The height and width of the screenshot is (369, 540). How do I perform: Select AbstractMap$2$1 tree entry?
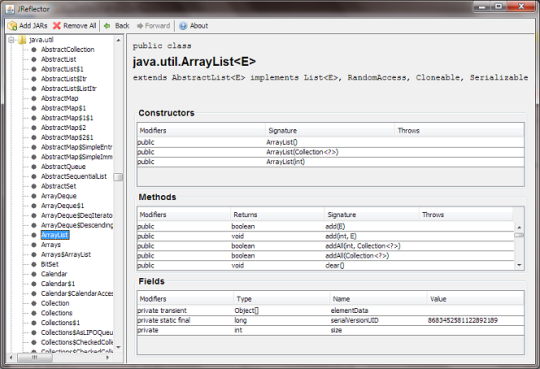[x=67, y=137]
